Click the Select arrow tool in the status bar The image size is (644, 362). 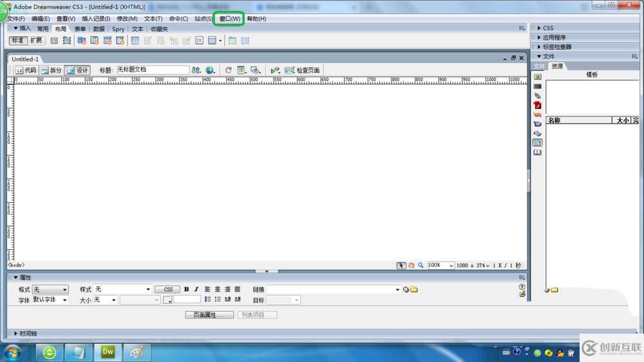click(x=401, y=265)
